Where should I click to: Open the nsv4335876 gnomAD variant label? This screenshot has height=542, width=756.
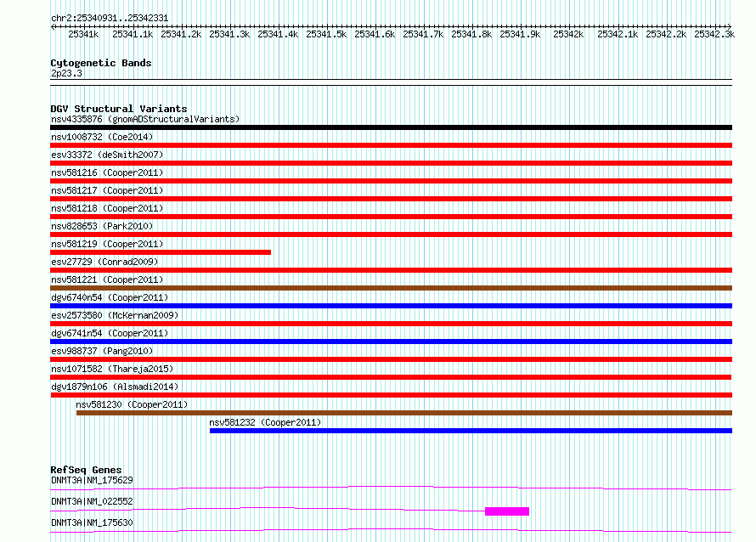pos(145,119)
